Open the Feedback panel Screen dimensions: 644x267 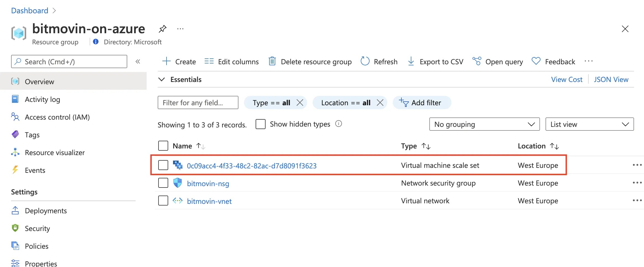coord(553,61)
